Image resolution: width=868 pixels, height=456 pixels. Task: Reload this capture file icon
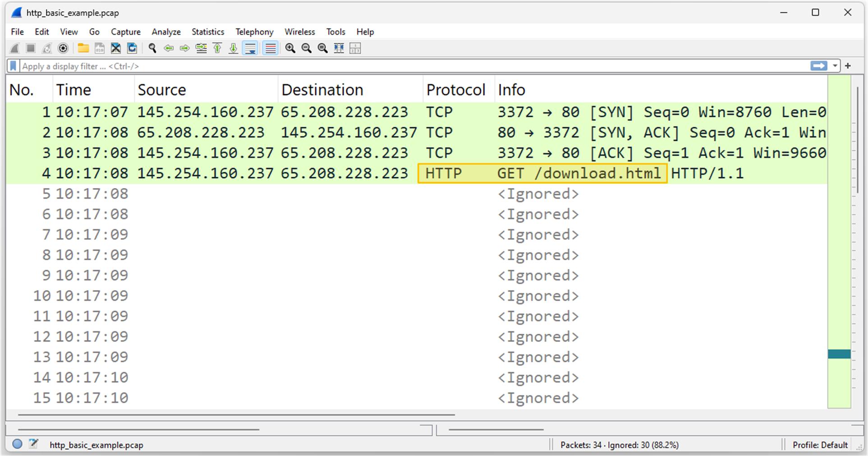tap(132, 48)
